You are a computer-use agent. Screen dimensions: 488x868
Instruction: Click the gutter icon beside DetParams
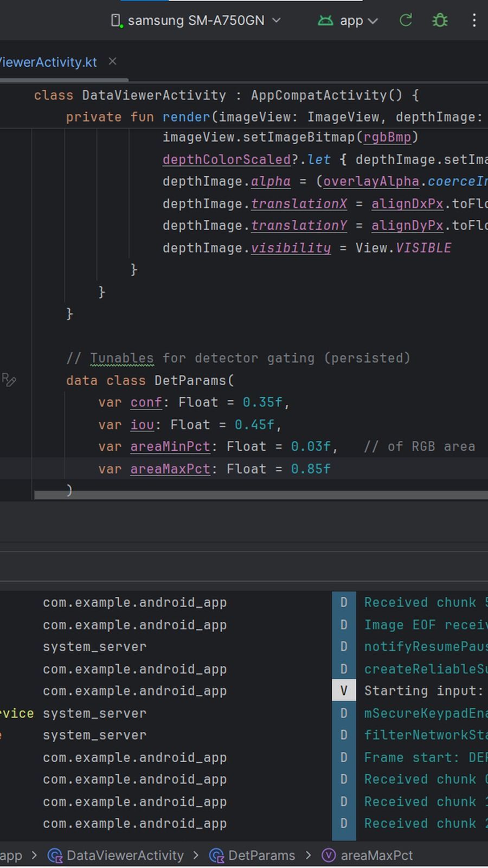(x=9, y=380)
